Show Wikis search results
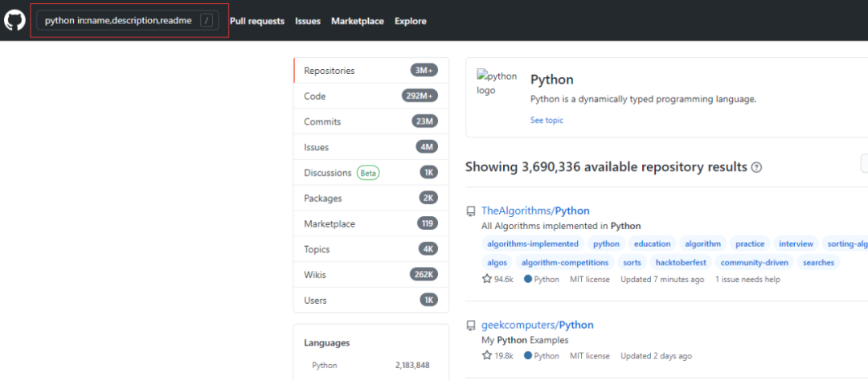 (x=371, y=275)
